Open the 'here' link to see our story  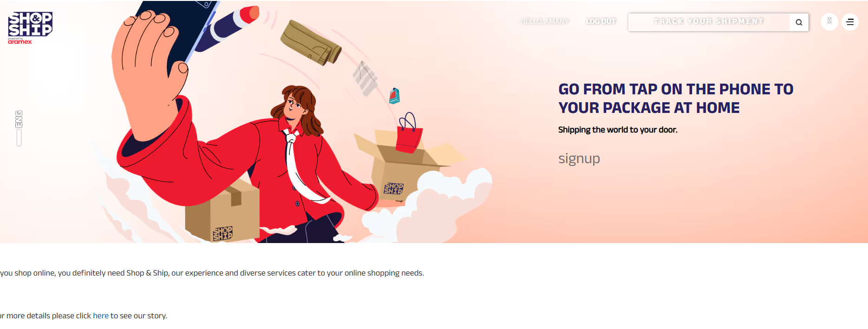[100, 316]
